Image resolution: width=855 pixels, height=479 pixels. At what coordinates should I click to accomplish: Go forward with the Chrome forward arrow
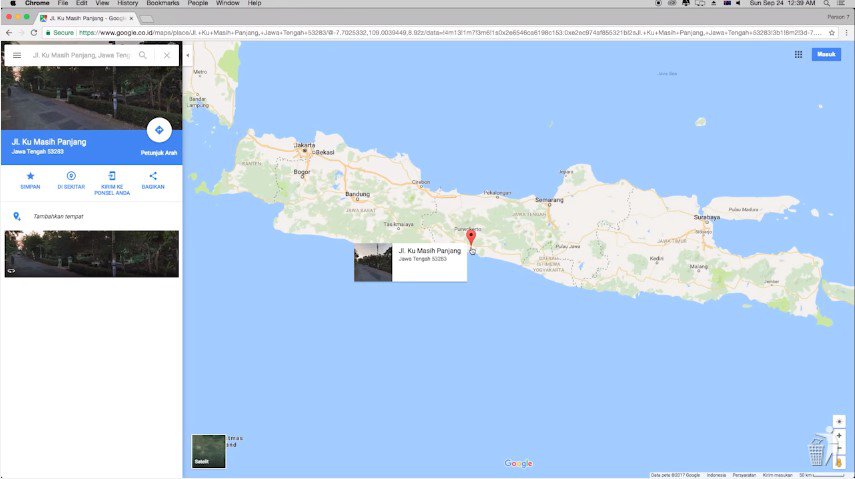pos(21,33)
